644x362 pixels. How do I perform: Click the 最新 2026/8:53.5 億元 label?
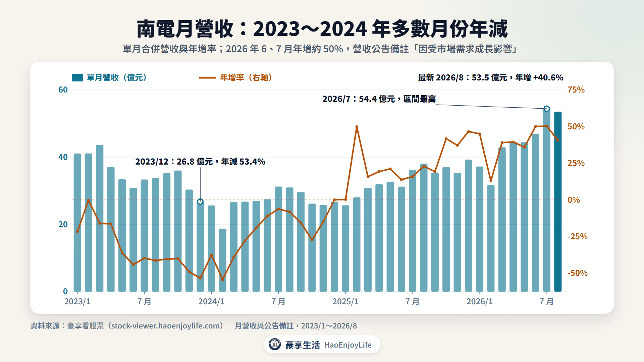click(491, 78)
